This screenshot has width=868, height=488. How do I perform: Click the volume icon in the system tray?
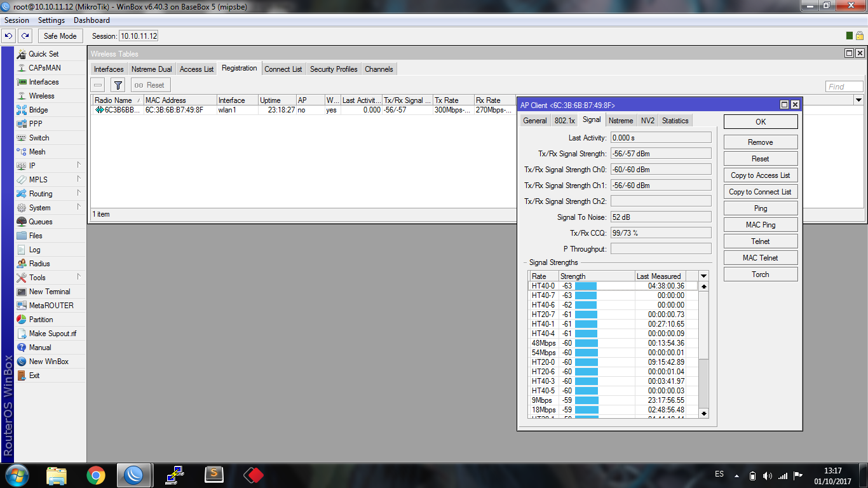[x=767, y=475]
